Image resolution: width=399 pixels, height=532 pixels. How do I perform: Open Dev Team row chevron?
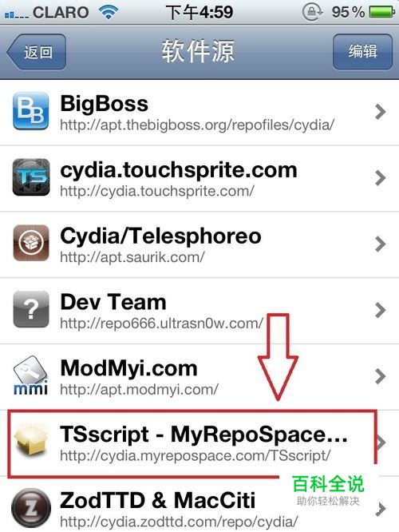click(381, 310)
